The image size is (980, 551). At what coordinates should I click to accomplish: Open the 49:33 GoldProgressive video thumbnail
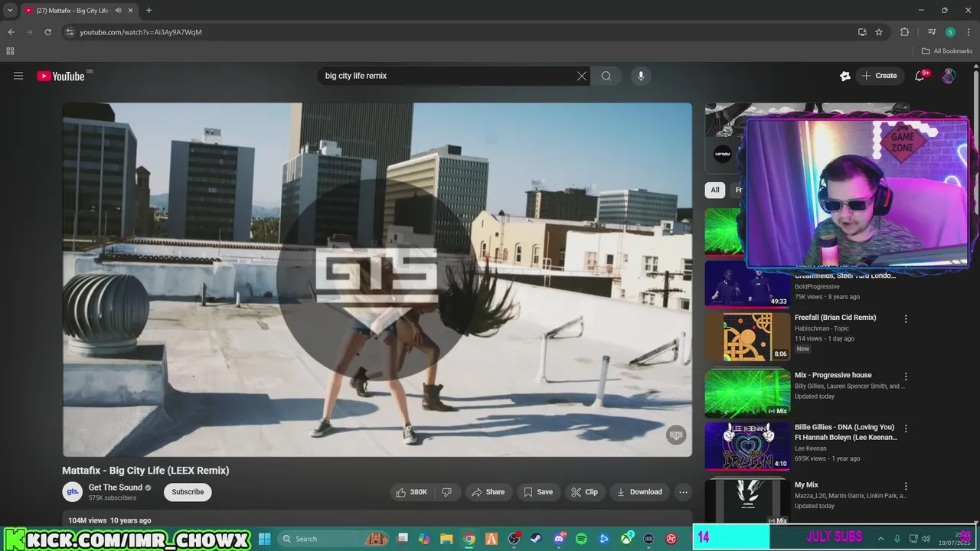747,284
